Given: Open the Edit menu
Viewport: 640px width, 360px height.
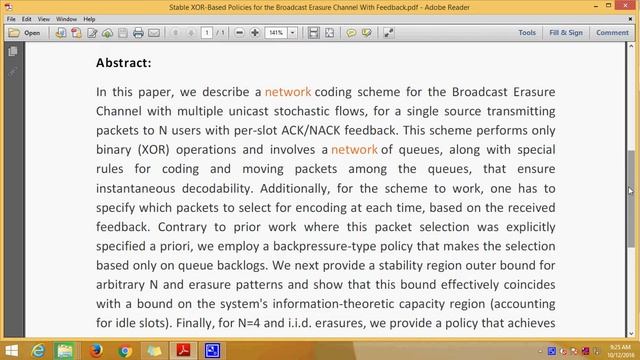Looking at the screenshot, I should (x=27, y=19).
